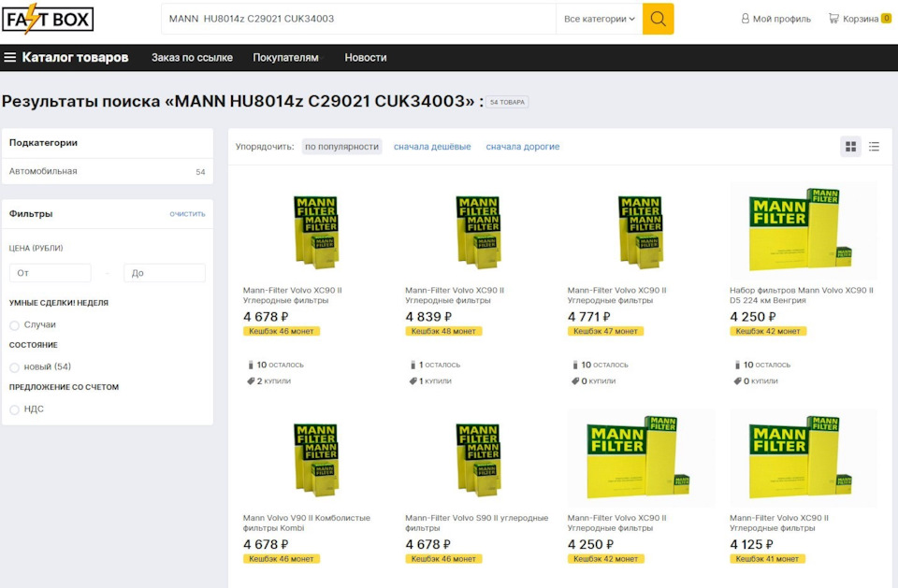The width and height of the screenshot is (898, 588).
Task: Open thumbnail of product priced 4 839 ₽
Action: coord(478,231)
